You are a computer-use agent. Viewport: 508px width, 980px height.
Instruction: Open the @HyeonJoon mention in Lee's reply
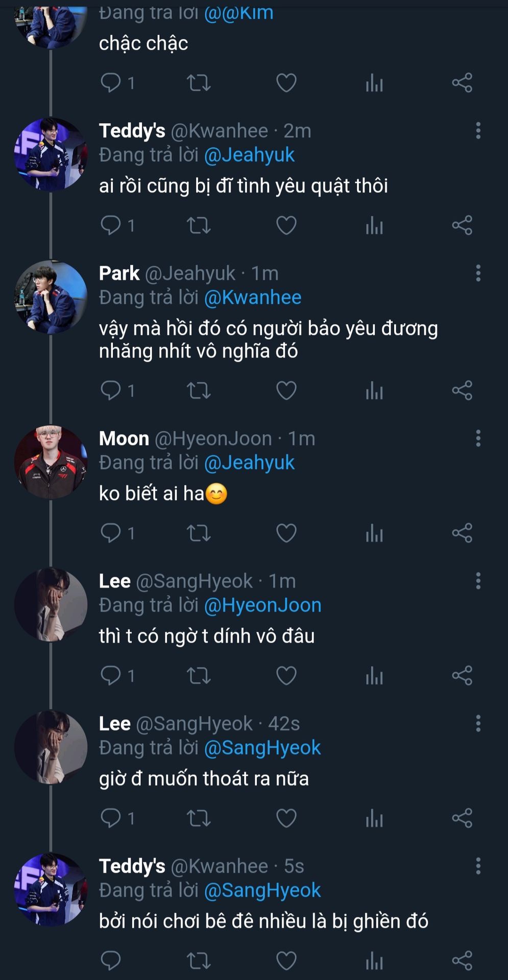point(262,605)
